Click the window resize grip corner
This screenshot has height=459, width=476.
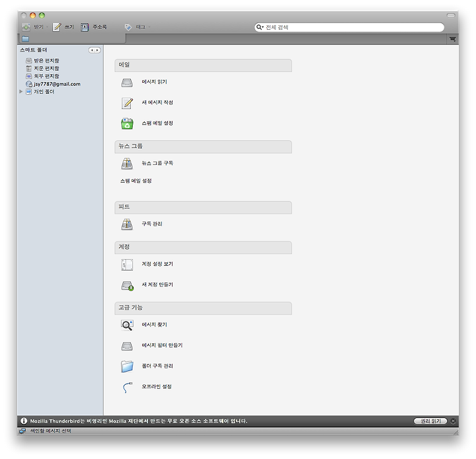point(456,433)
